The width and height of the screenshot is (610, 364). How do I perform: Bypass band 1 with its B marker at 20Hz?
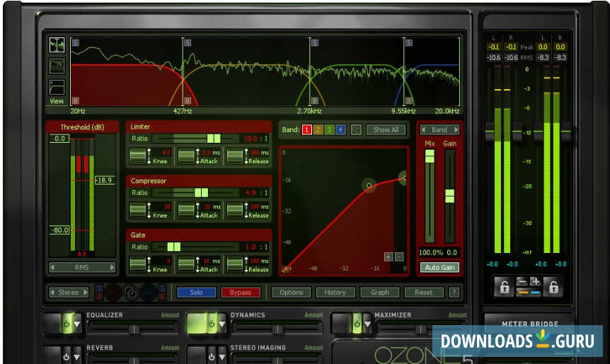pyautogui.click(x=76, y=100)
